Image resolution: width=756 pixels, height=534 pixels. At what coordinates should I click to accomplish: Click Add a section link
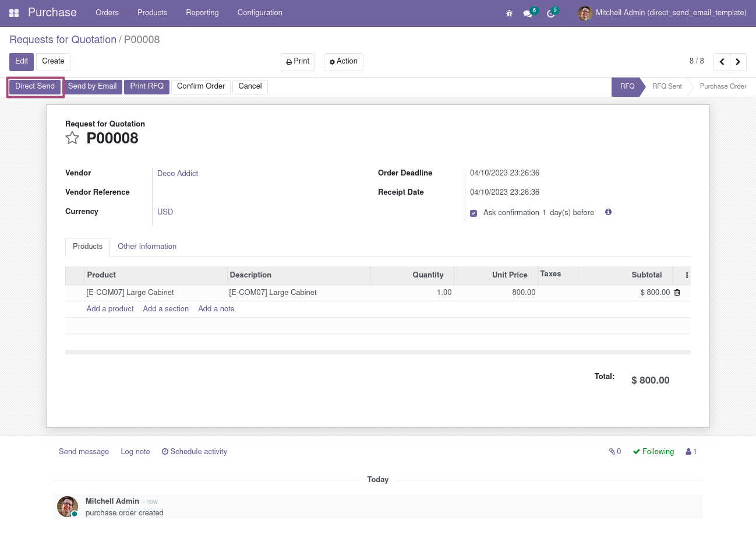pos(166,309)
